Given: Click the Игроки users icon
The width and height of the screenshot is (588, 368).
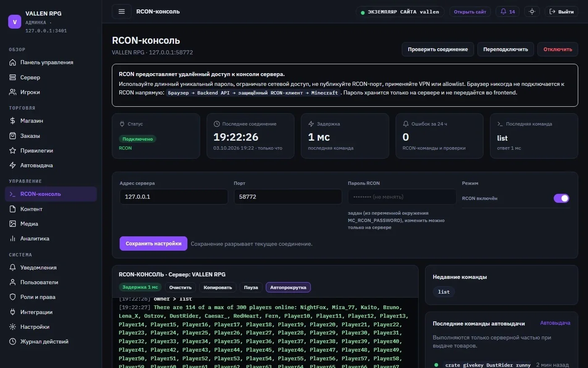Looking at the screenshot, I should pos(13,92).
